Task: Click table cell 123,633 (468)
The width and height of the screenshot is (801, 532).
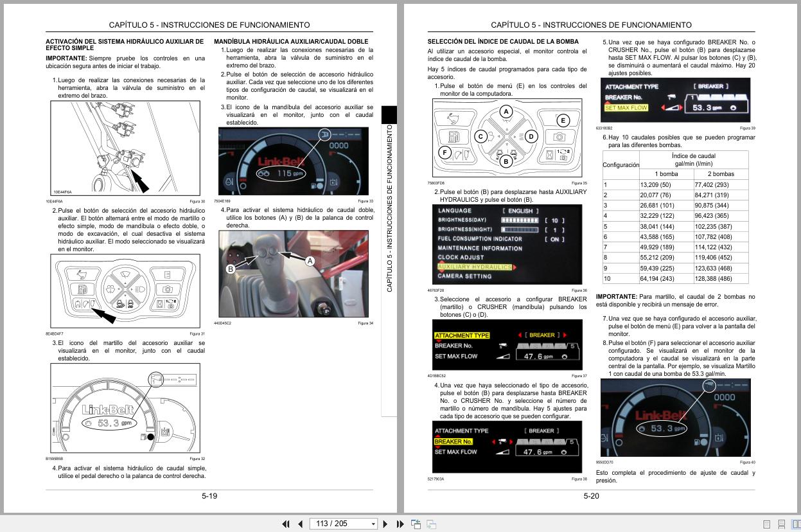Action: [x=714, y=268]
